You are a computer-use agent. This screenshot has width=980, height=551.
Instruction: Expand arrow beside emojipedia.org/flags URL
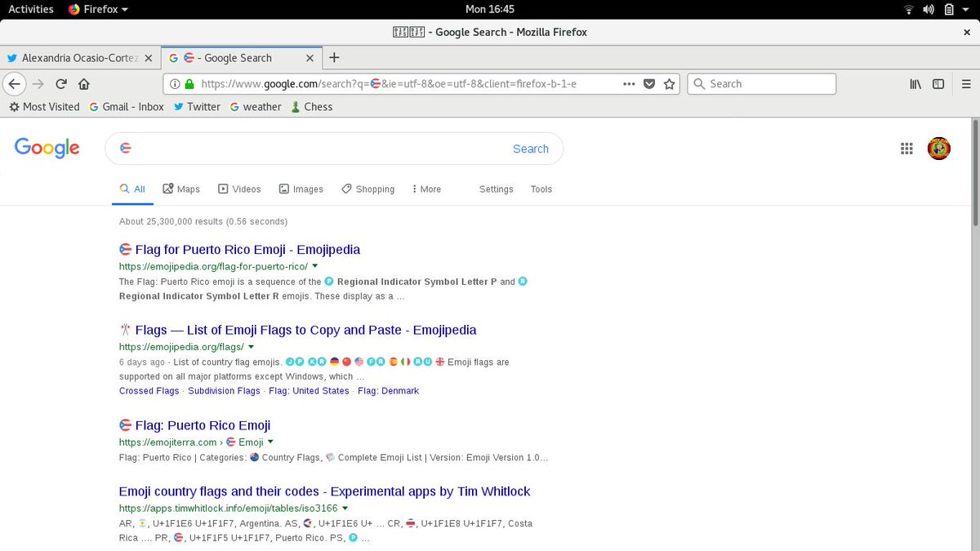click(x=252, y=347)
